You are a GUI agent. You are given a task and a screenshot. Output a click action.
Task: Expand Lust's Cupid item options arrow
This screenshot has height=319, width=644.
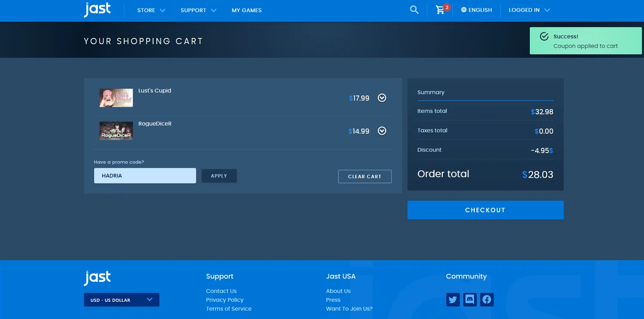click(382, 98)
